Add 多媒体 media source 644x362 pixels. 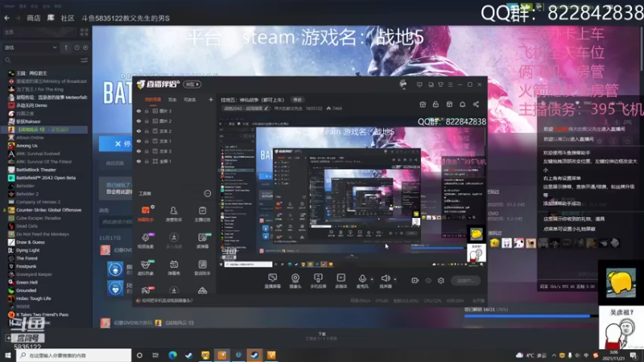[x=341, y=281]
